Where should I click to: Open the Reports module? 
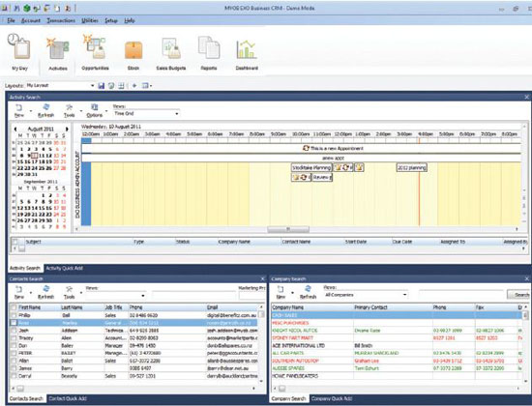click(208, 52)
